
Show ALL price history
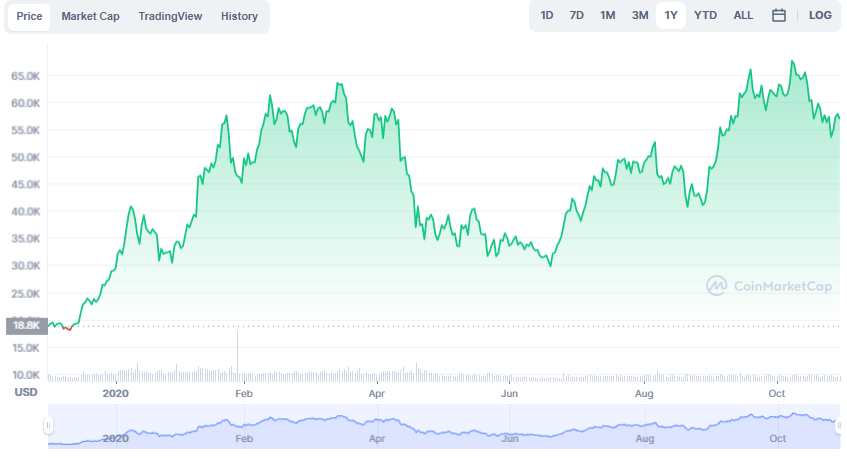click(x=743, y=16)
